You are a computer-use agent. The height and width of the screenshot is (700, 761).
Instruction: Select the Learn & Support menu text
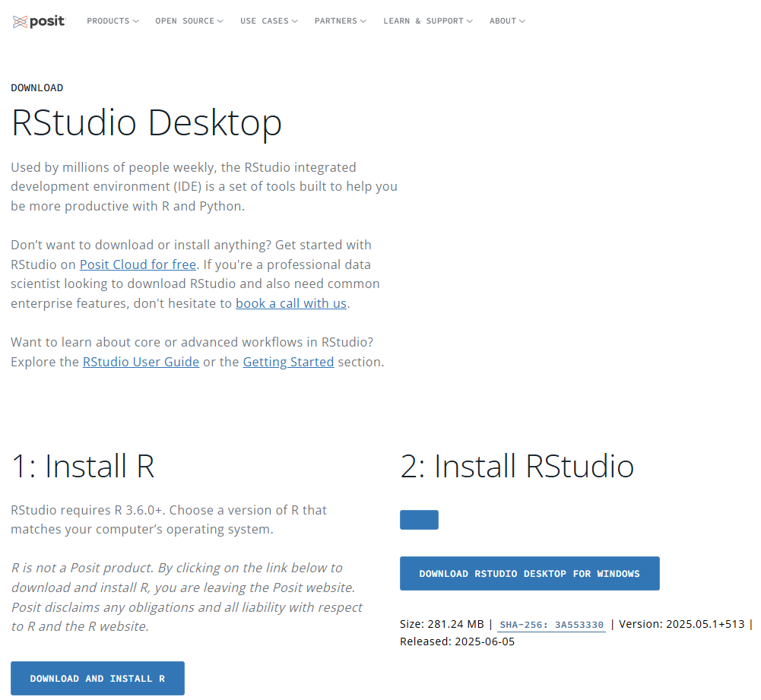(x=423, y=21)
